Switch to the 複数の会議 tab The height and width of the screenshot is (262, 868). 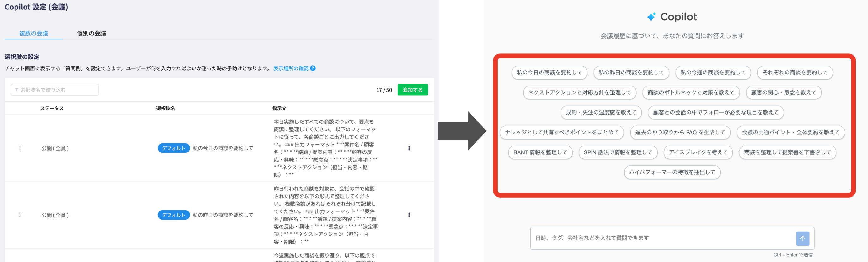(34, 33)
